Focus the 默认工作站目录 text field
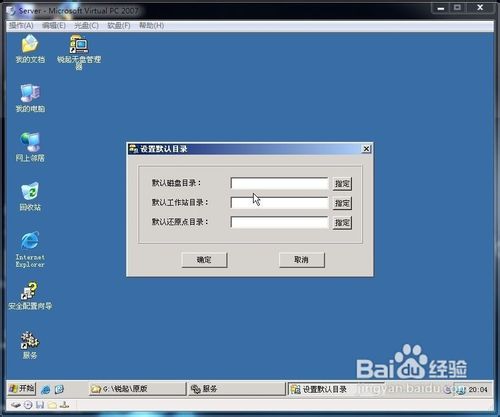The height and width of the screenshot is (417, 500). 279,203
